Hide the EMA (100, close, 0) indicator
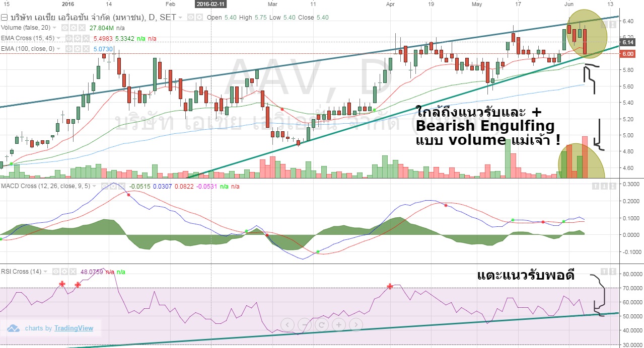The image size is (644, 348). click(69, 49)
